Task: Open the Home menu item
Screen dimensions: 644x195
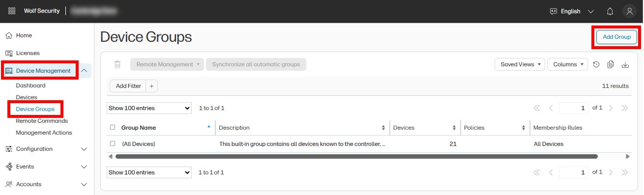Action: point(24,35)
